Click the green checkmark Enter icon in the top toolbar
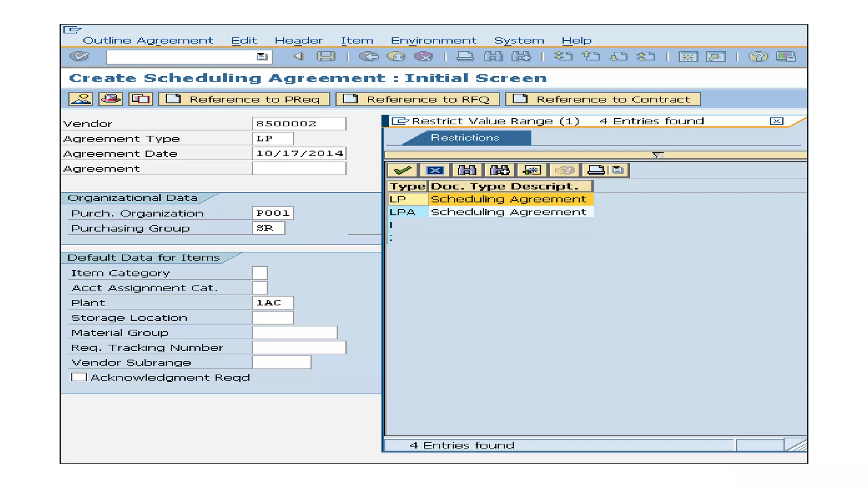Screen dimensions: 868x488 point(79,56)
